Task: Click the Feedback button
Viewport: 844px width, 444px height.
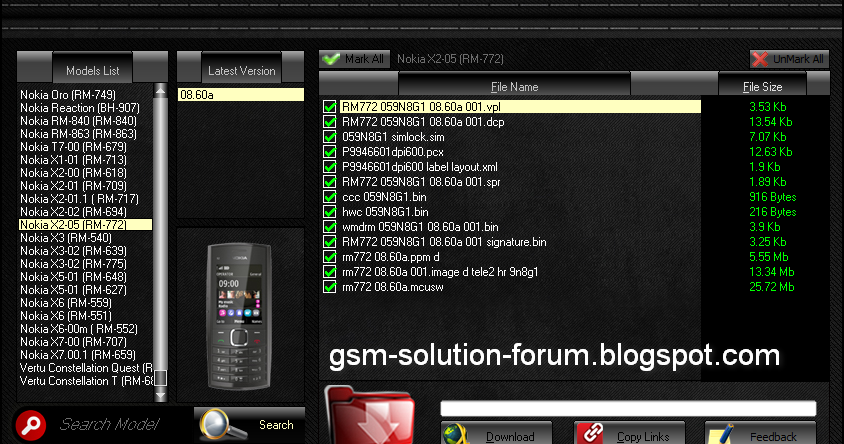Action: pyautogui.click(x=761, y=434)
